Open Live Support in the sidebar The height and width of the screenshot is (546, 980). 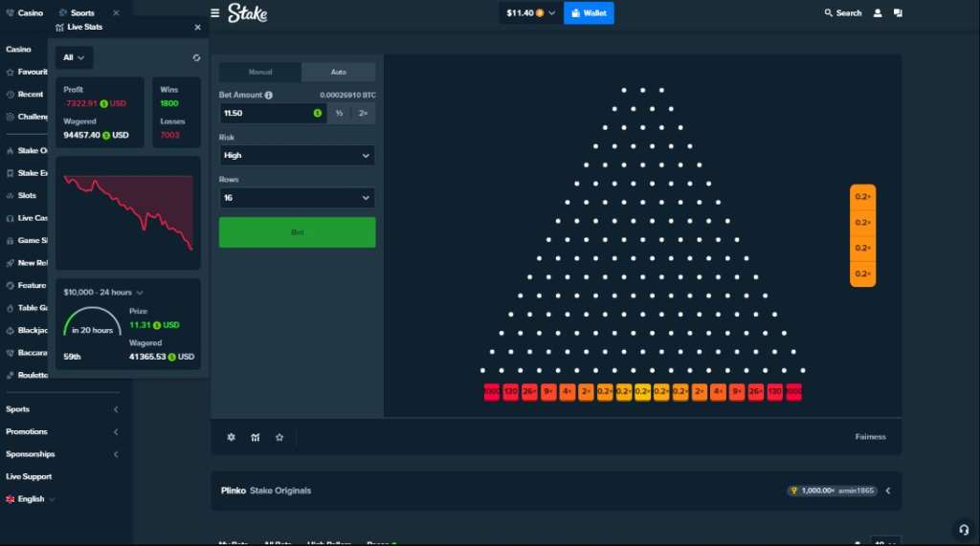coord(29,476)
